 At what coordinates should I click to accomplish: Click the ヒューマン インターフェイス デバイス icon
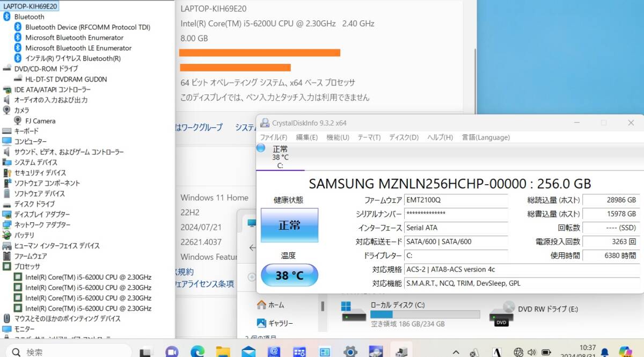pyautogui.click(x=7, y=245)
